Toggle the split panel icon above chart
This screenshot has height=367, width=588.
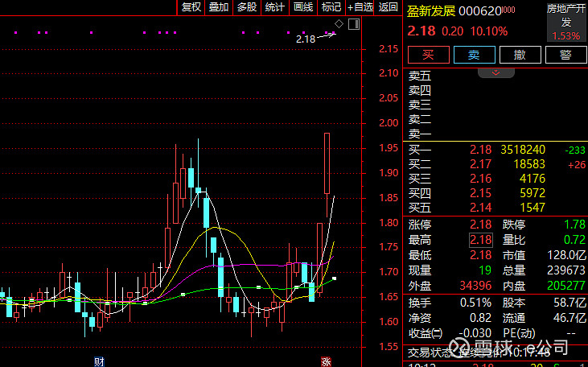click(x=353, y=24)
